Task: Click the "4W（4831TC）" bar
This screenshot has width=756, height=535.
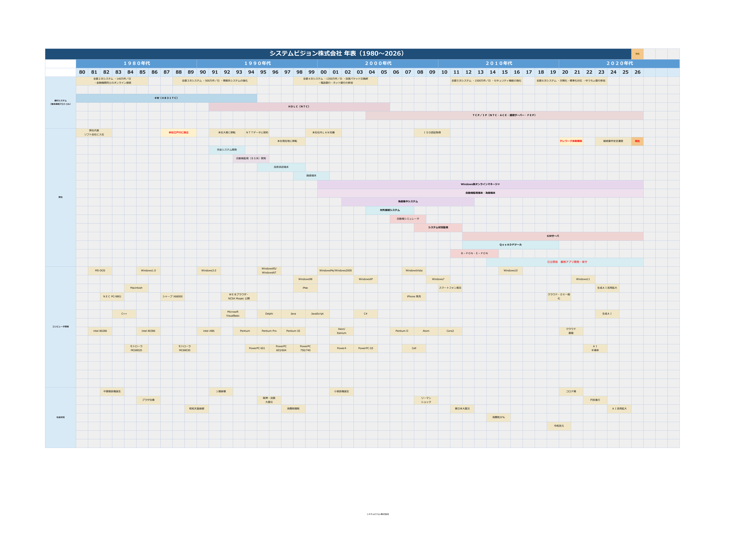Action: (x=167, y=98)
